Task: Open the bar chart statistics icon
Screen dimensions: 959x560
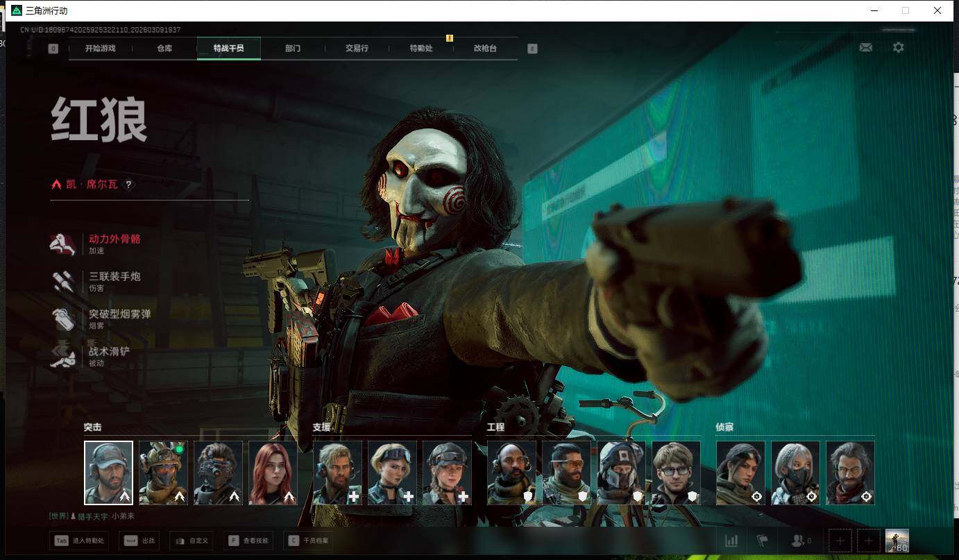Action: coord(731,541)
